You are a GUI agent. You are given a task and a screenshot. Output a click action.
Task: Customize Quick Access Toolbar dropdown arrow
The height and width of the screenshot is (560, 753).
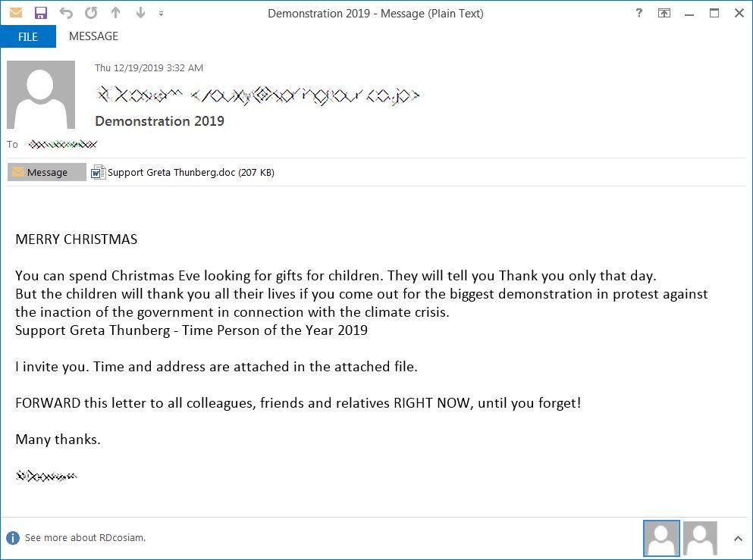click(161, 14)
